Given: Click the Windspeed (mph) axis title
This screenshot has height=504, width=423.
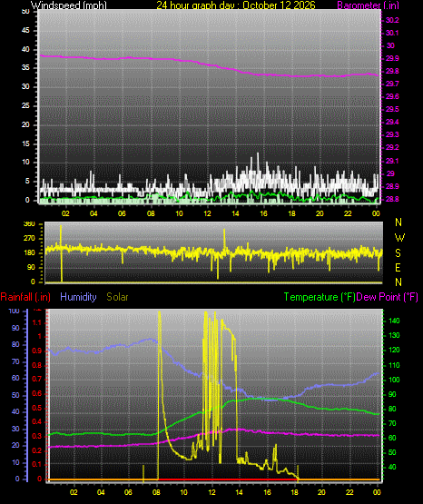Looking at the screenshot, I should pos(68,5).
